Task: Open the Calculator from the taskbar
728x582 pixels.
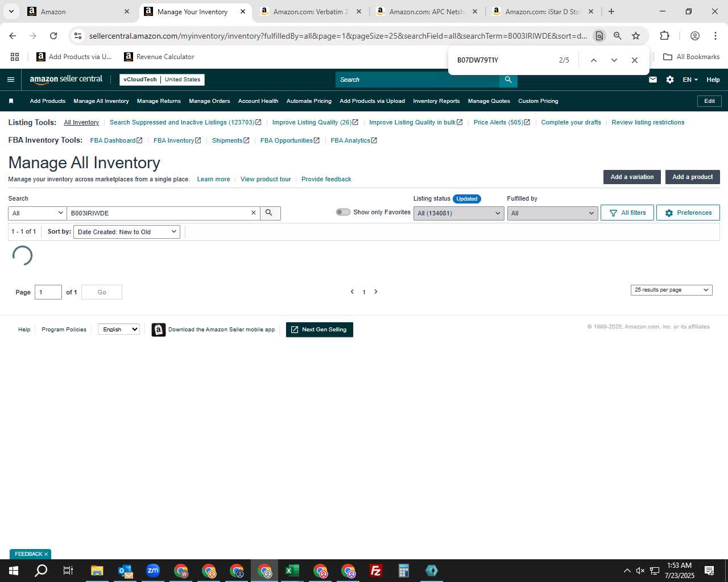Action: (404, 571)
